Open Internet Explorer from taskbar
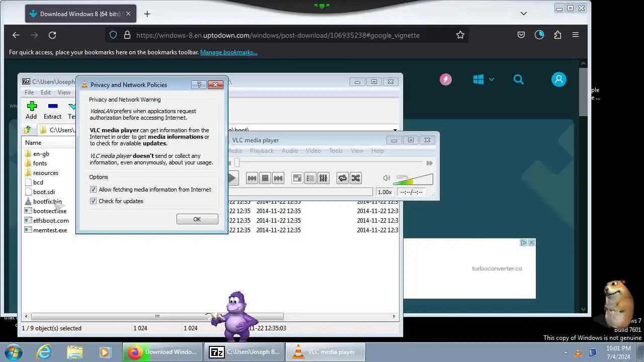This screenshot has height=362, width=644. pos(44,352)
